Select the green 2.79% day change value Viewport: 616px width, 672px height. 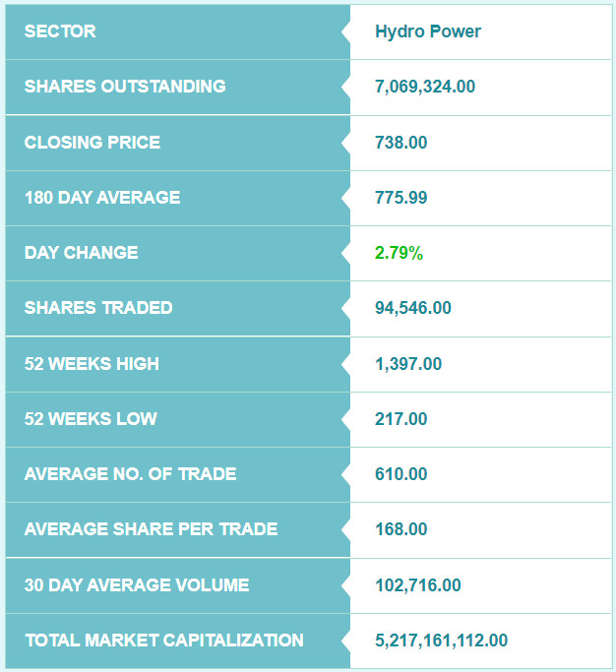pos(399,253)
